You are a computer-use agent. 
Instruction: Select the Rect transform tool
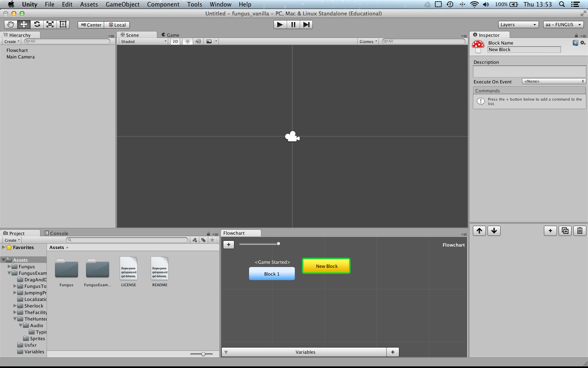(x=63, y=25)
